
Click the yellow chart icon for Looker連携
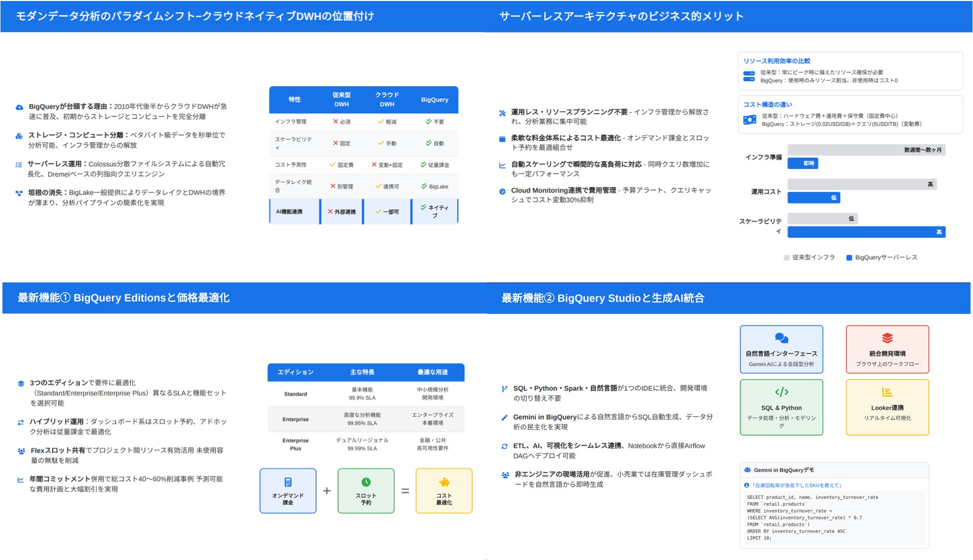887,392
